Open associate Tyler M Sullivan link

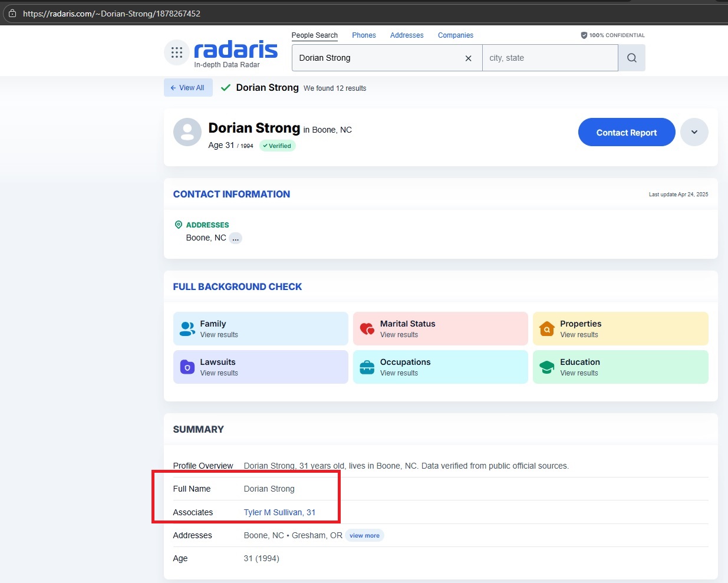[279, 512]
